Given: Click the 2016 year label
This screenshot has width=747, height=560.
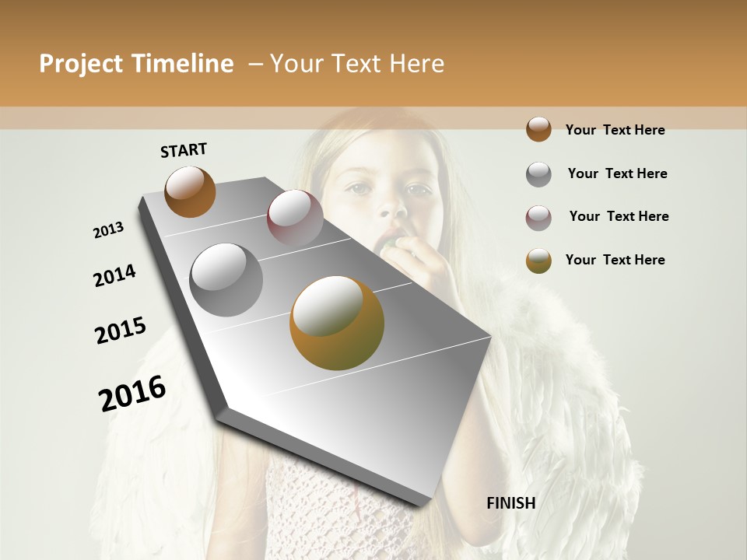Looking at the screenshot, I should [131, 391].
